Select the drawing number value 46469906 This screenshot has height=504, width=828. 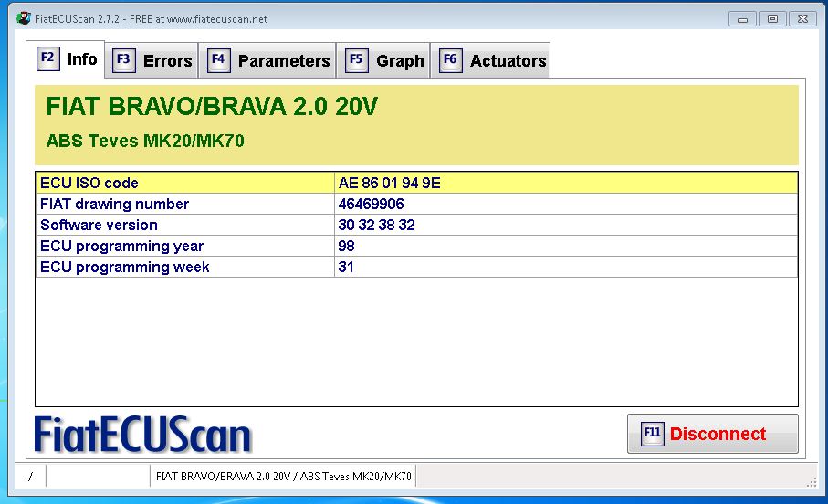(371, 204)
